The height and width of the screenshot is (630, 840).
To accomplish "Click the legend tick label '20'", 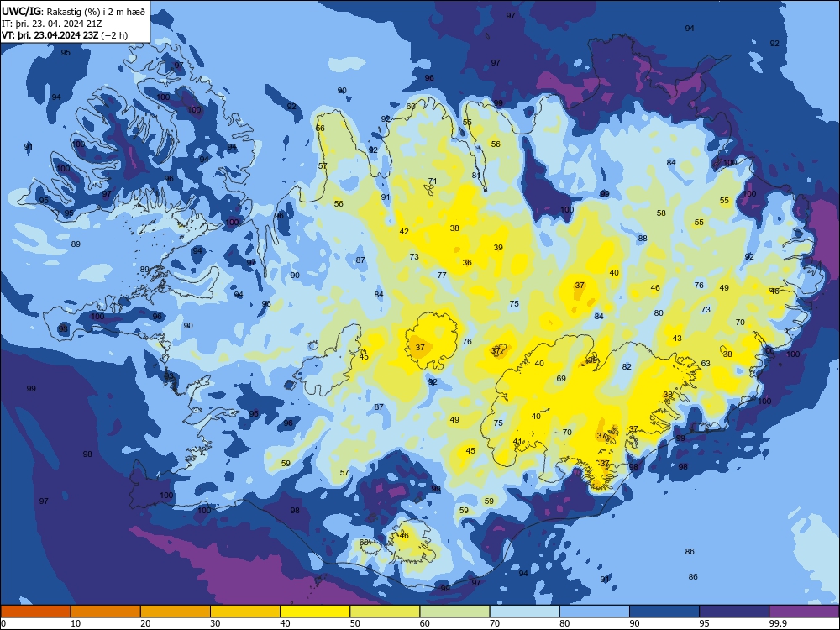I will click(x=145, y=623).
